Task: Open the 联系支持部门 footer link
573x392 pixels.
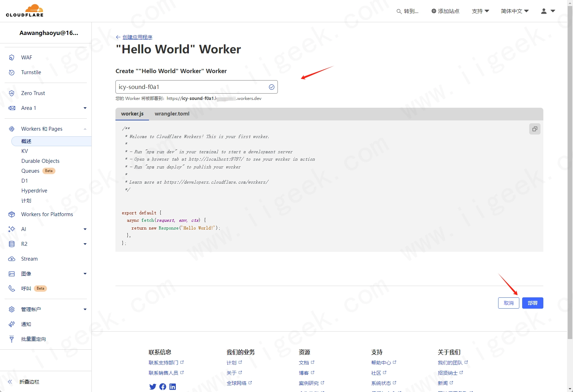Action: tap(166, 363)
